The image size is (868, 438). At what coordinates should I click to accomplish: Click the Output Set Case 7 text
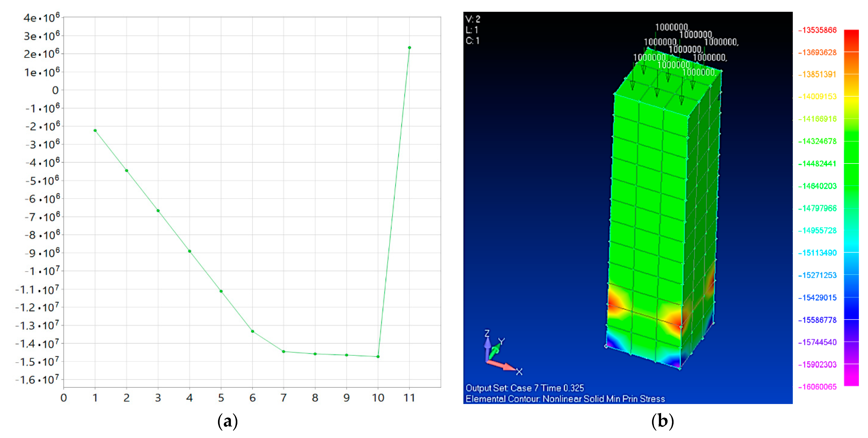pyautogui.click(x=524, y=388)
